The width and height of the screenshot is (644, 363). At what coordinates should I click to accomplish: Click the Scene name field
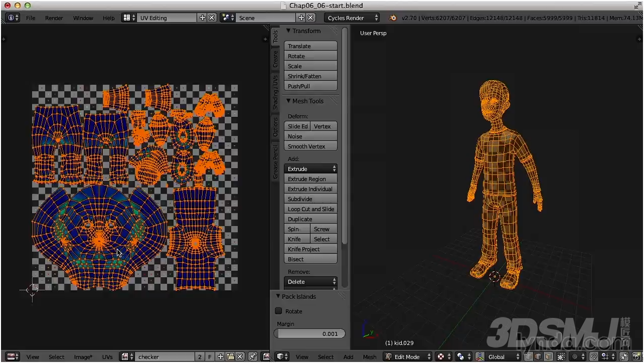[x=266, y=18]
